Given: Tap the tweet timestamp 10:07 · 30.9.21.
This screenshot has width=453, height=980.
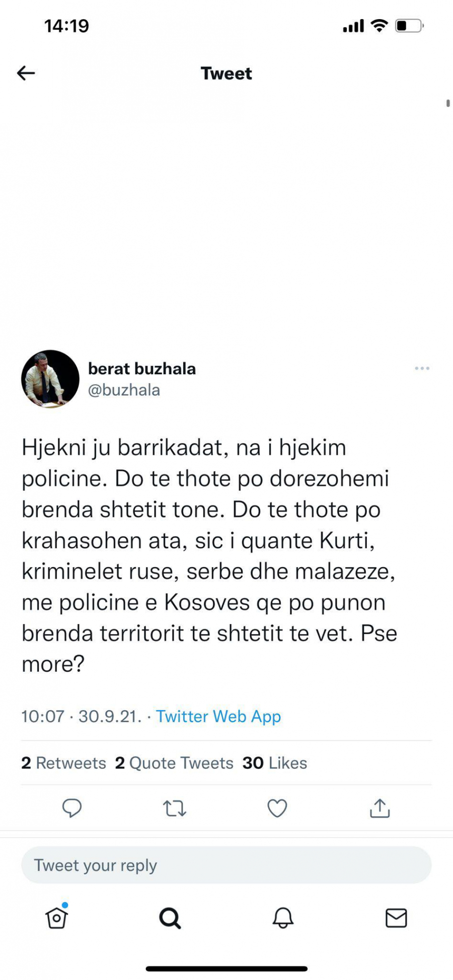Looking at the screenshot, I should [82, 716].
